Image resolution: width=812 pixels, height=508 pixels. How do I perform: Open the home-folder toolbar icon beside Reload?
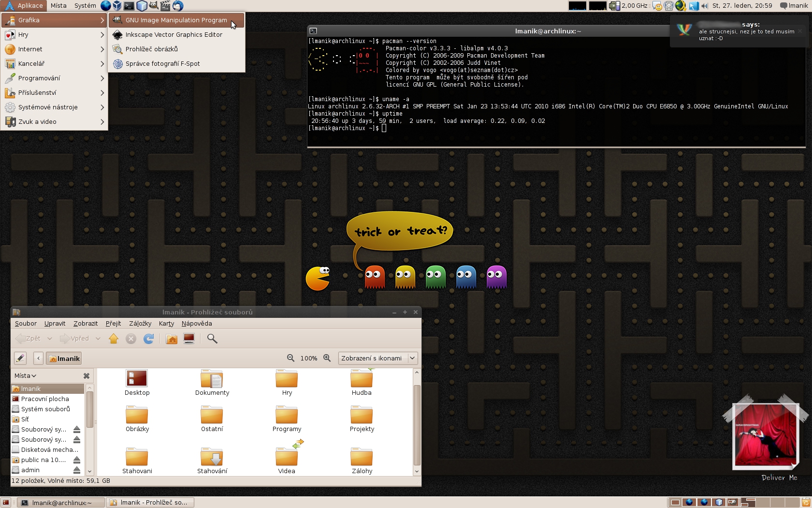pos(172,339)
